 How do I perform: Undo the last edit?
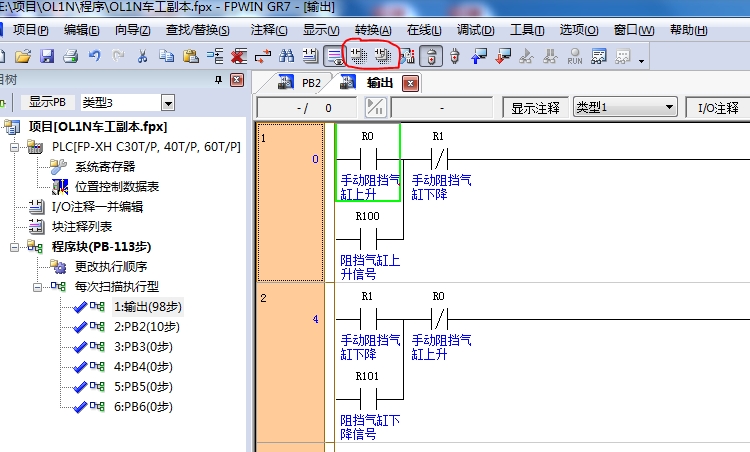[95, 56]
